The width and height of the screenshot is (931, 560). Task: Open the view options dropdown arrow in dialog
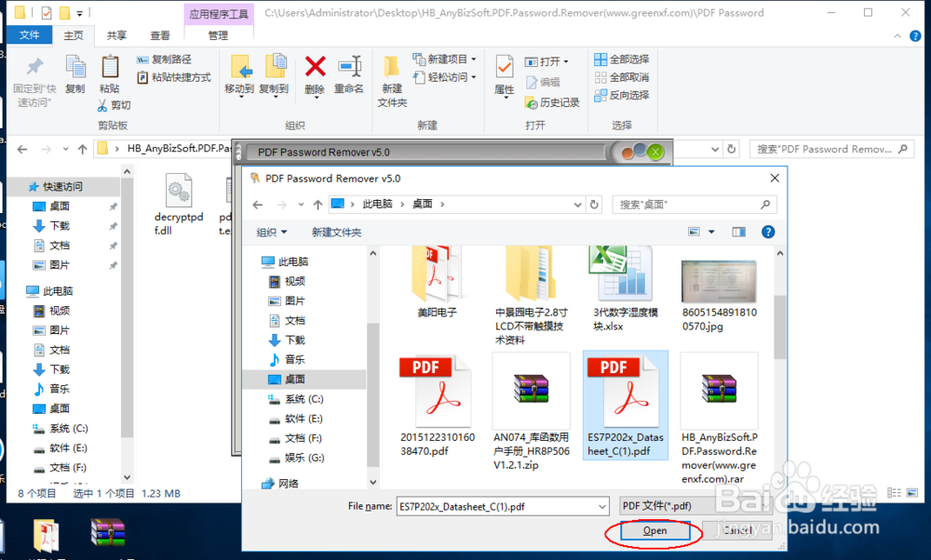click(x=711, y=232)
